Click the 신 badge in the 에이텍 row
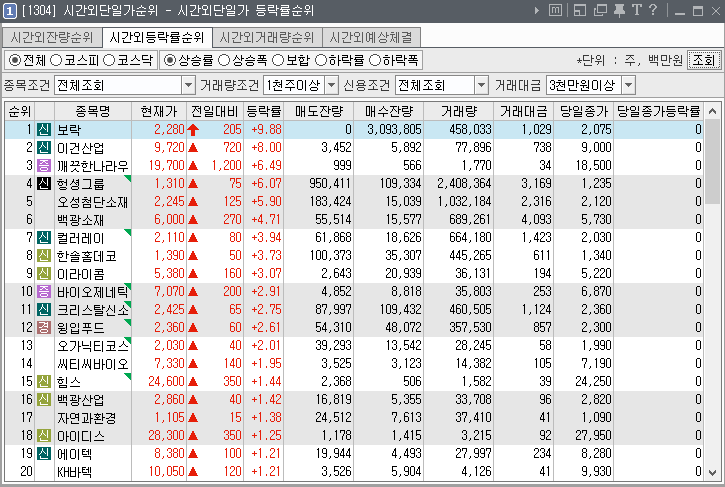This screenshot has width=725, height=487. pyautogui.click(x=44, y=454)
